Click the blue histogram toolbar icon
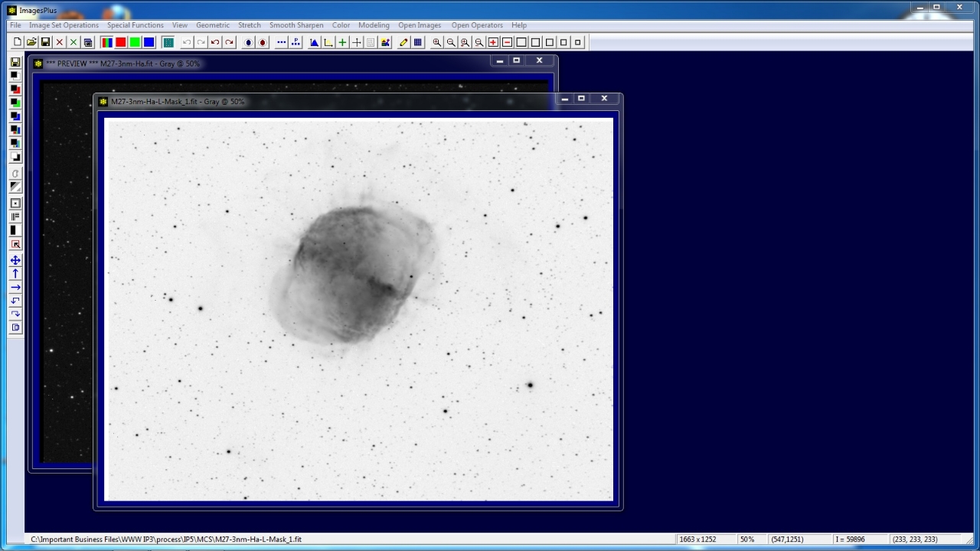 click(314, 42)
